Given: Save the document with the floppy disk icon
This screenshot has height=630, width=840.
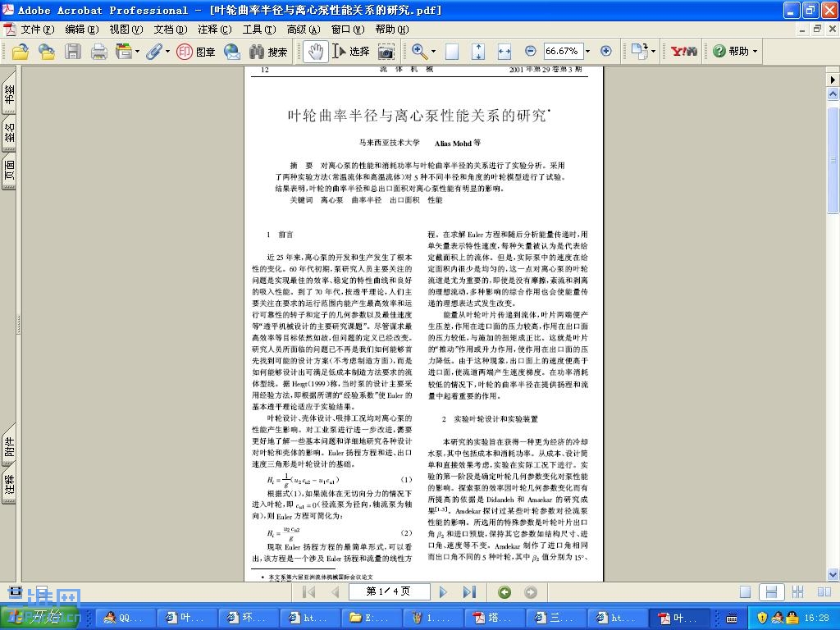Looking at the screenshot, I should click(x=73, y=52).
